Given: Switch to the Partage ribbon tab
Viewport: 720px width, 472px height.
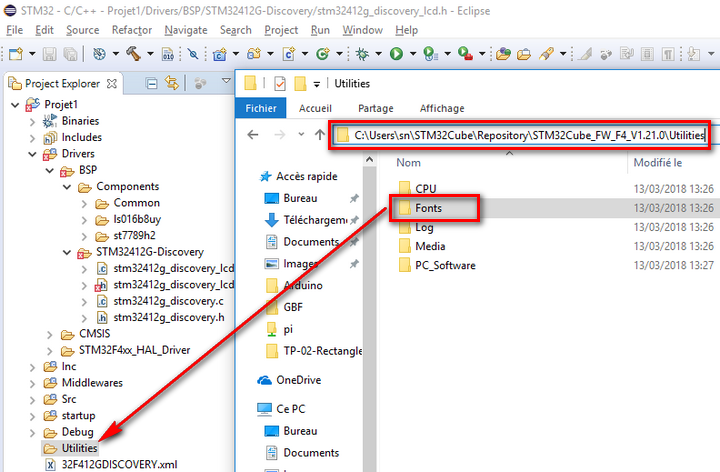Looking at the screenshot, I should click(x=376, y=108).
